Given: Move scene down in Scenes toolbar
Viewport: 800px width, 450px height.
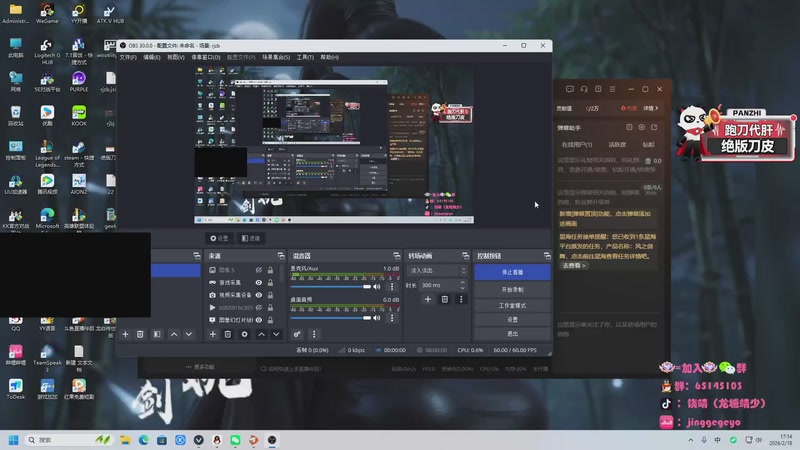Looking at the screenshot, I should click(189, 334).
